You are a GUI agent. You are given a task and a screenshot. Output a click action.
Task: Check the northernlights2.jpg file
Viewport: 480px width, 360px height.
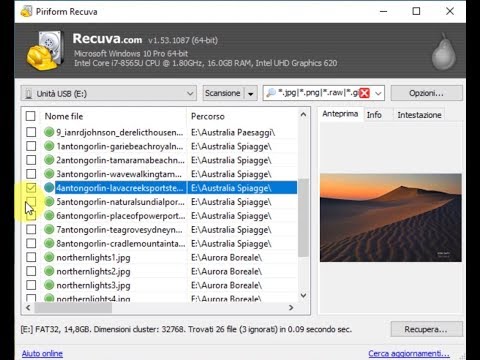(x=31, y=271)
